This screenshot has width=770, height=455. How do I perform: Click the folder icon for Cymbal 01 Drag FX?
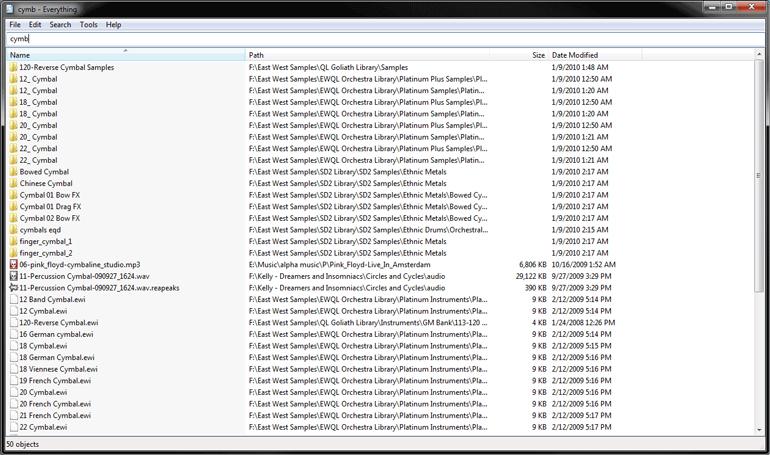pyautogui.click(x=14, y=207)
